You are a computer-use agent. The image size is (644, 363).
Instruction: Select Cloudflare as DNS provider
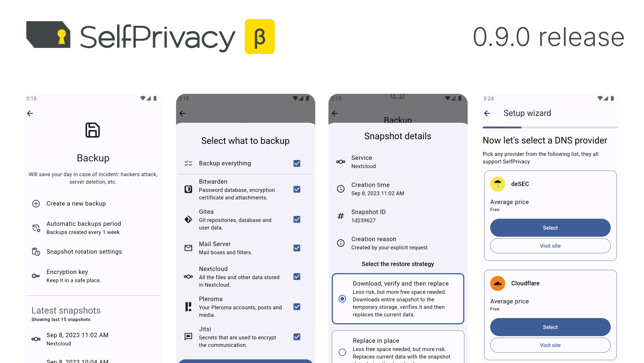click(550, 327)
